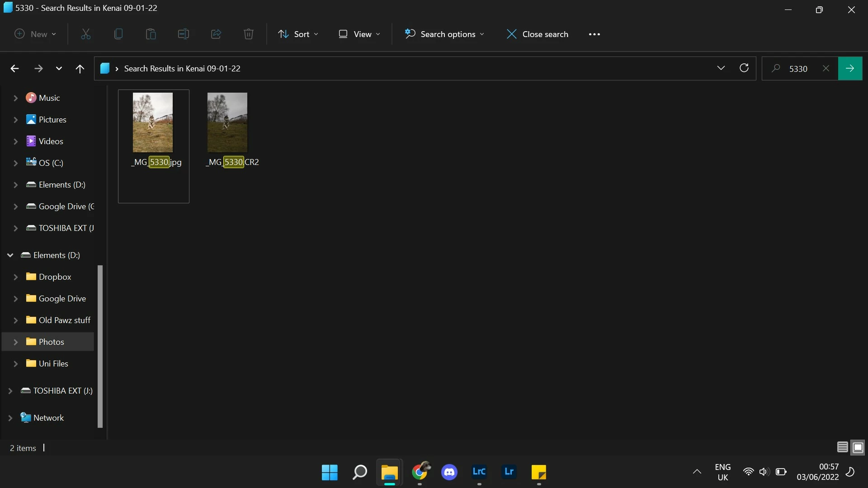Click Close search button
Viewport: 868px width, 488px height.
tap(538, 34)
